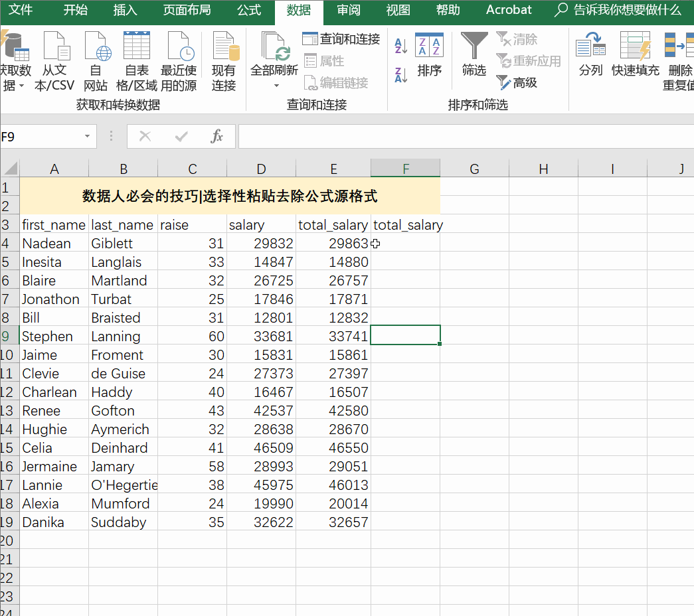
Task: Click cell with 'last_name' header
Action: 123,224
